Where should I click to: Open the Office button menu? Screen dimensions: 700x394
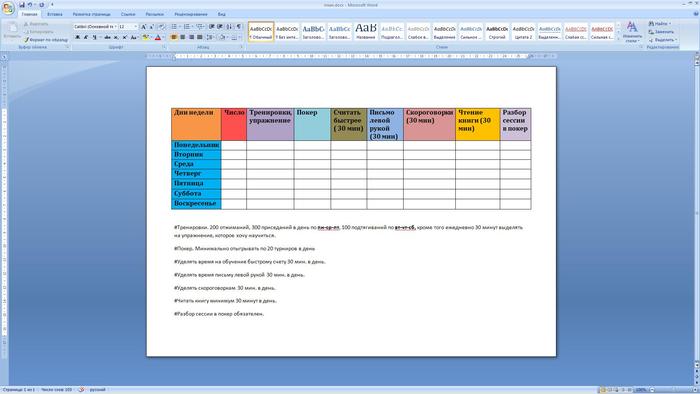coord(8,8)
